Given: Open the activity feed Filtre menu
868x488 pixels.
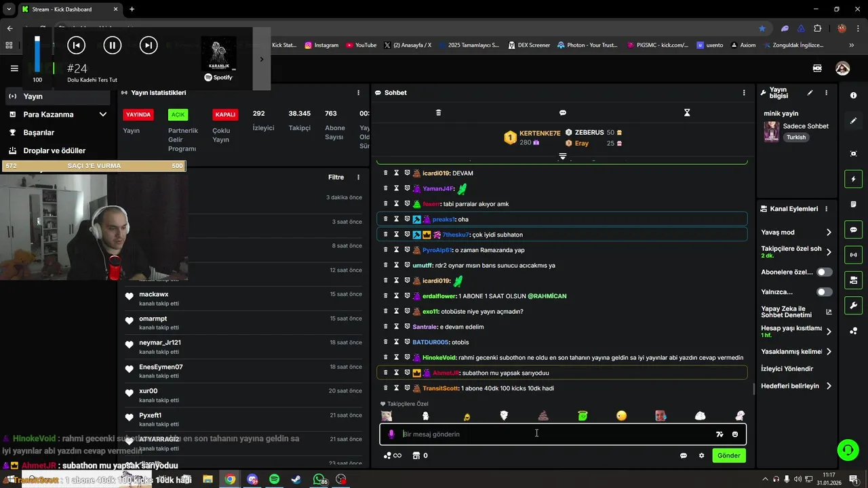Looking at the screenshot, I should click(336, 178).
